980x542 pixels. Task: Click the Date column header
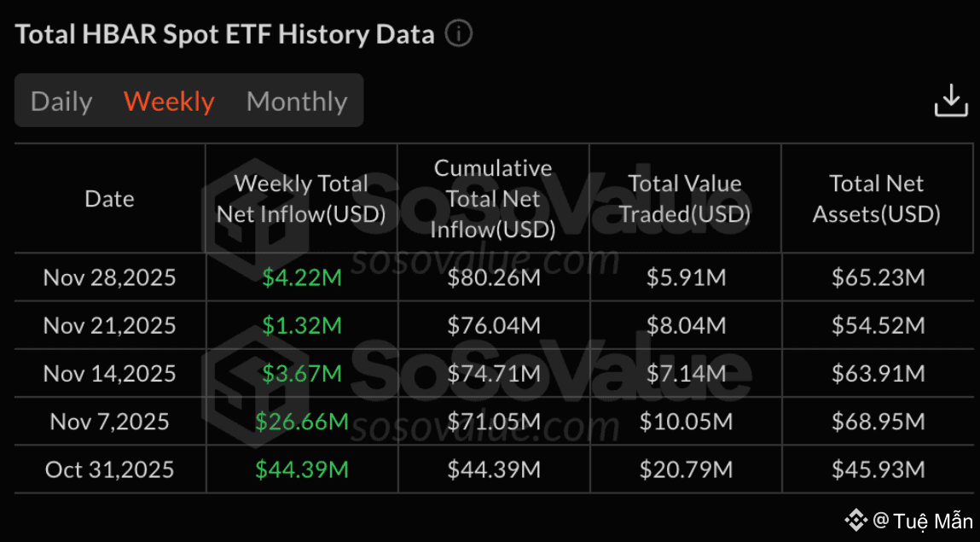click(x=109, y=199)
